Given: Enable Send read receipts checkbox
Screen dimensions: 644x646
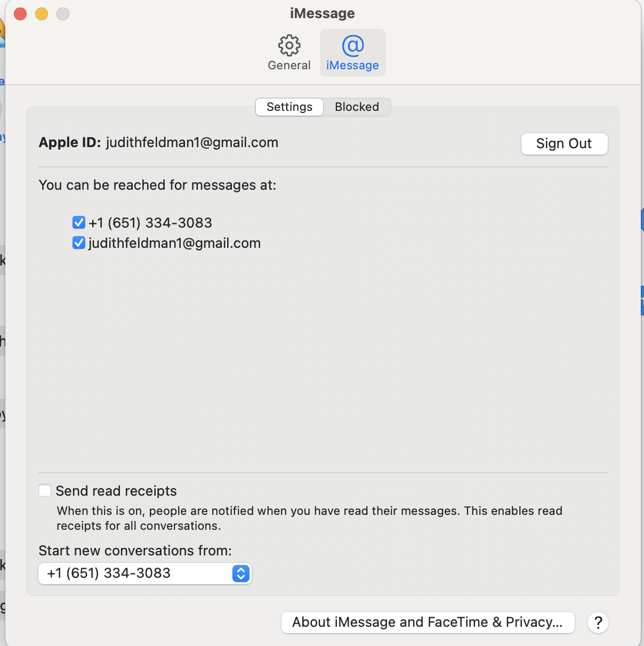Looking at the screenshot, I should (x=45, y=490).
